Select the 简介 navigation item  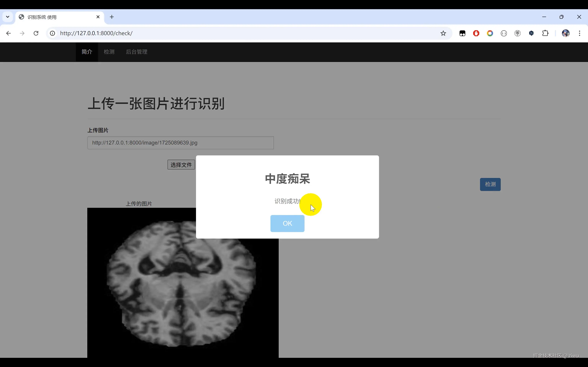(x=87, y=52)
